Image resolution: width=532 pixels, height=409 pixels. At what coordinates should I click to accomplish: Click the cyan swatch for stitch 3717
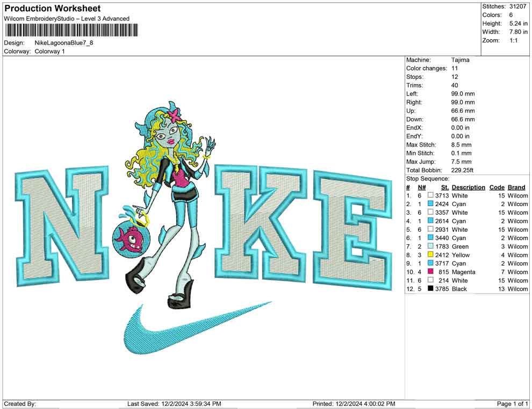(430, 263)
